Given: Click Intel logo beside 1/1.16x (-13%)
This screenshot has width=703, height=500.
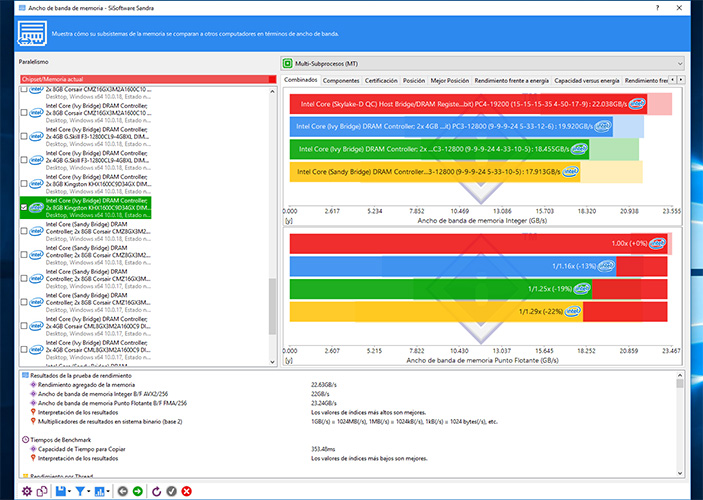Looking at the screenshot, I should click(x=606, y=266).
